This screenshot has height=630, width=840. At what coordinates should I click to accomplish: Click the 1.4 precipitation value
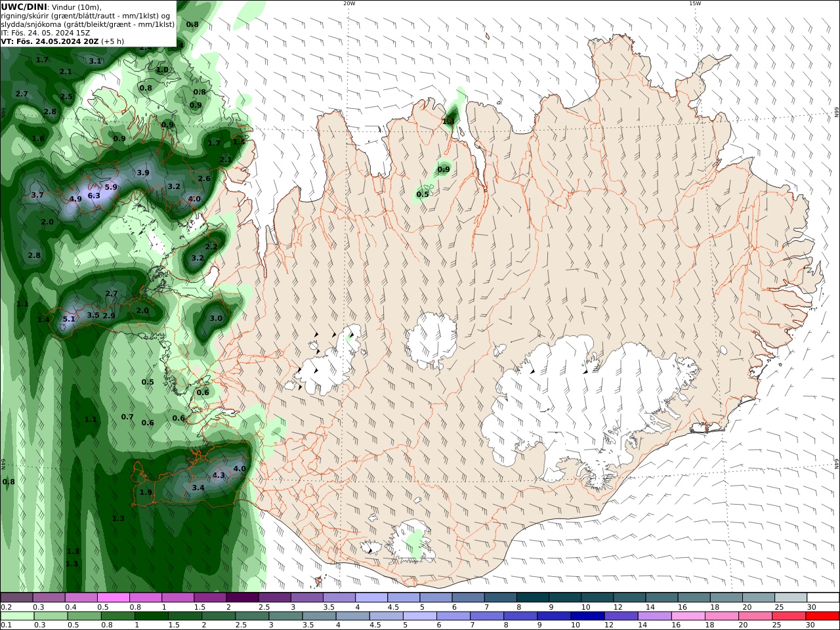click(x=43, y=320)
